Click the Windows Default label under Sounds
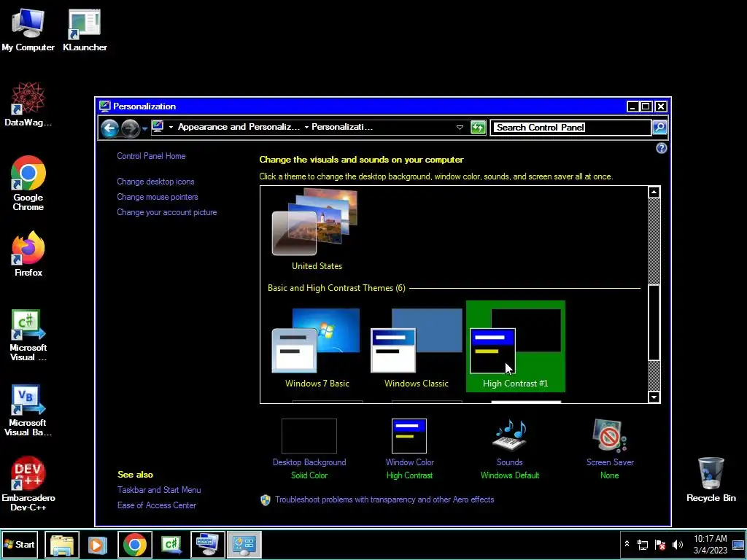This screenshot has width=747, height=560. pyautogui.click(x=510, y=475)
